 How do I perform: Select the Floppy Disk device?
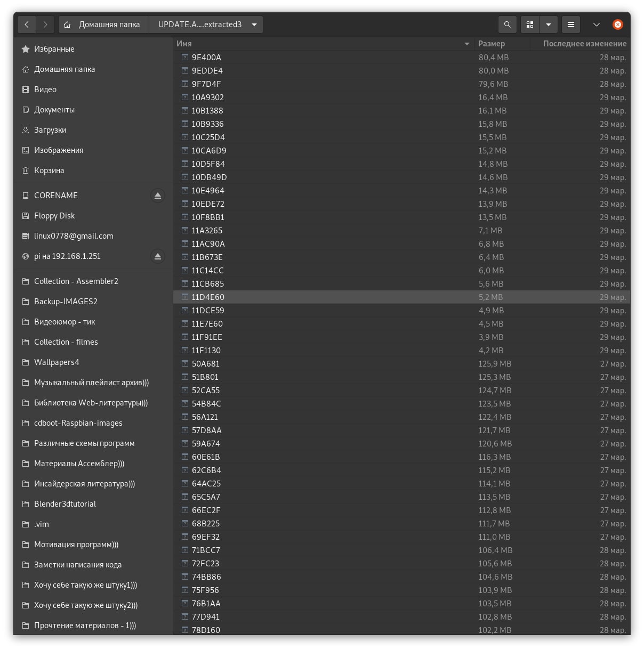[93, 216]
